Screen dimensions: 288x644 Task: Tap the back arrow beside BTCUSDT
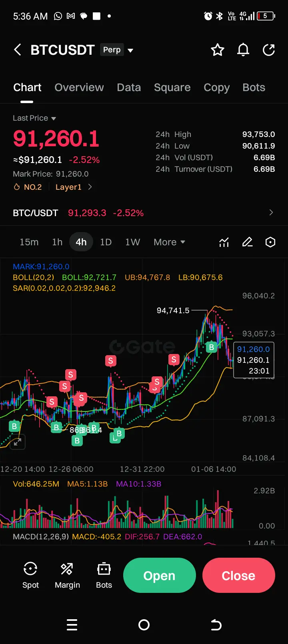coord(18,50)
